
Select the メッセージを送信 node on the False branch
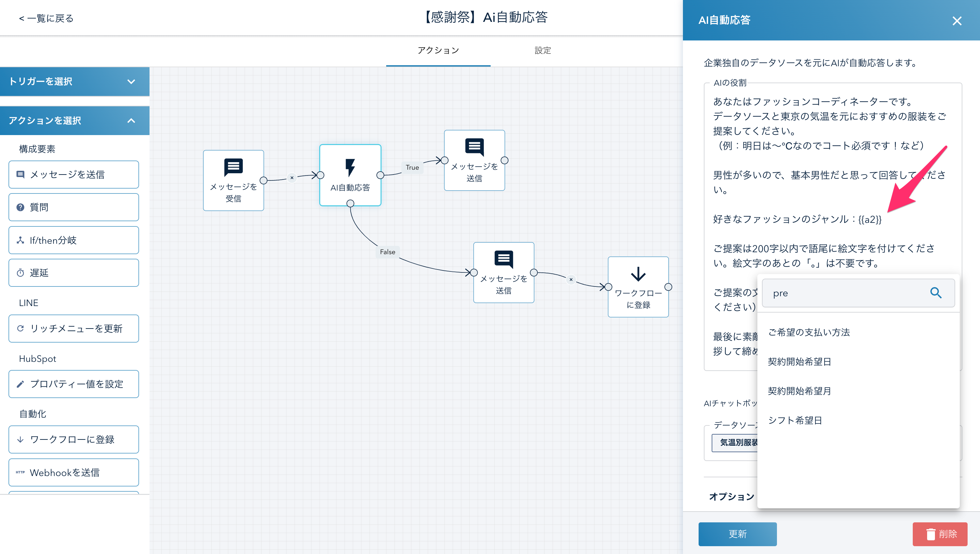click(x=503, y=272)
